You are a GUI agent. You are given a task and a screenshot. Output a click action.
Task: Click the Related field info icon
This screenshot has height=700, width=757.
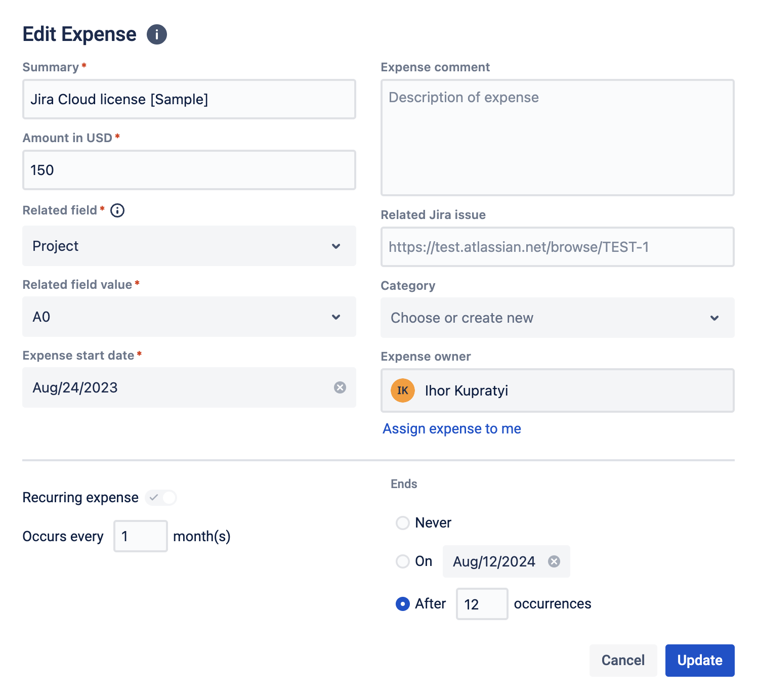pyautogui.click(x=117, y=210)
